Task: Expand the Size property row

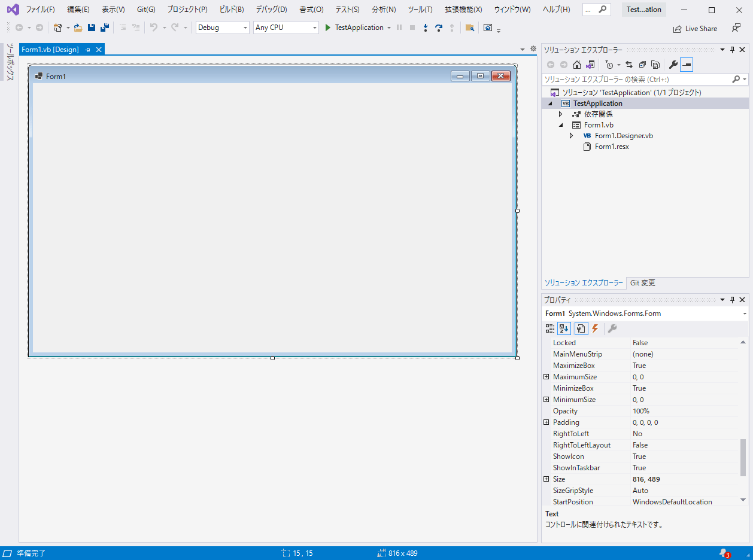Action: tap(546, 479)
